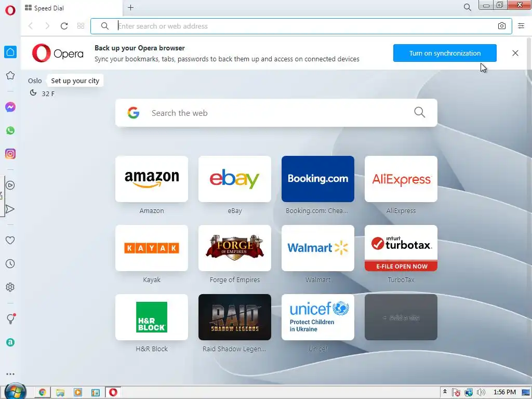Open Chrome from the taskbar
Viewport: 532px width, 399px height.
coord(43,393)
